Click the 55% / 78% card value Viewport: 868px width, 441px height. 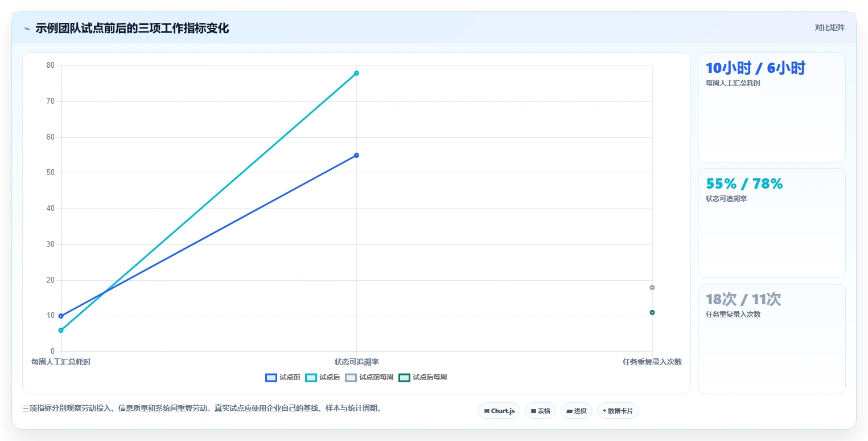point(744,183)
